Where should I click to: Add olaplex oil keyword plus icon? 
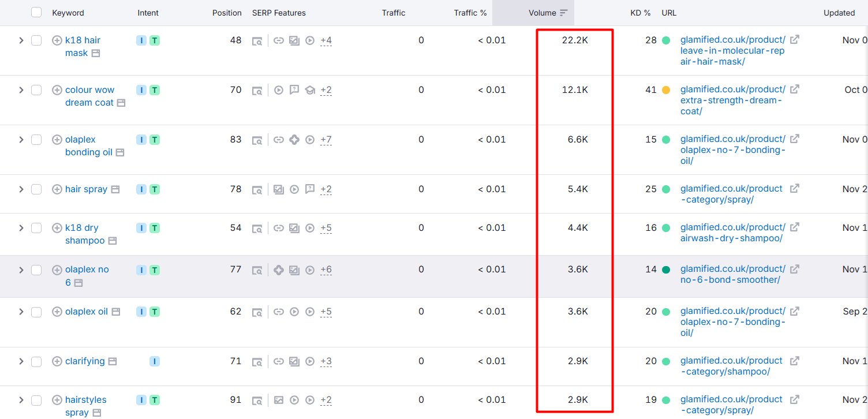coord(57,312)
